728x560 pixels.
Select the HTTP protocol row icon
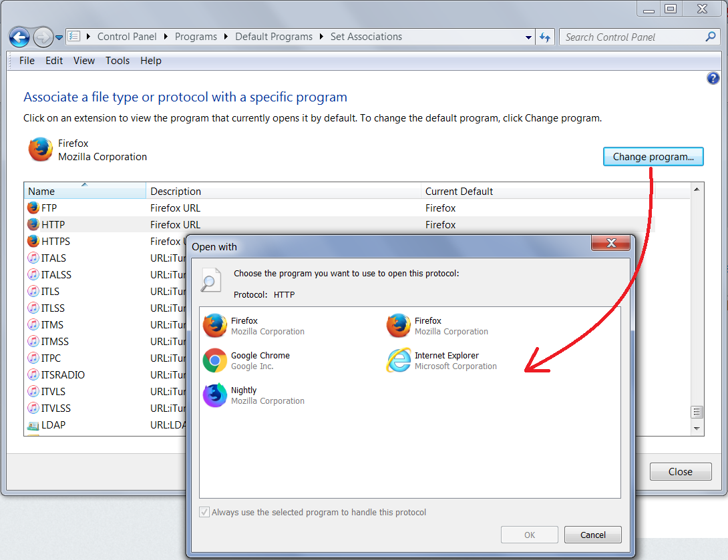point(33,224)
